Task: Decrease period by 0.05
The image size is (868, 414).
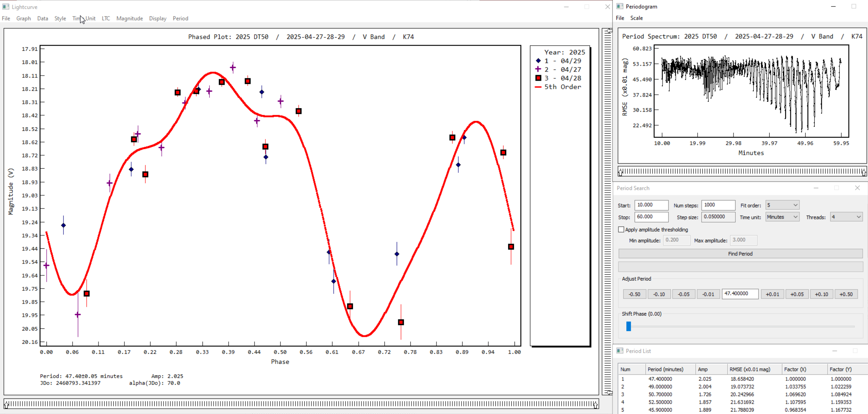Action: 683,294
